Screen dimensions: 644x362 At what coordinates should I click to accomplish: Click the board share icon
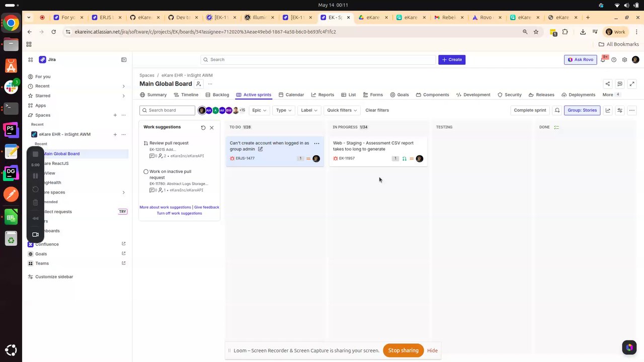tap(607, 84)
